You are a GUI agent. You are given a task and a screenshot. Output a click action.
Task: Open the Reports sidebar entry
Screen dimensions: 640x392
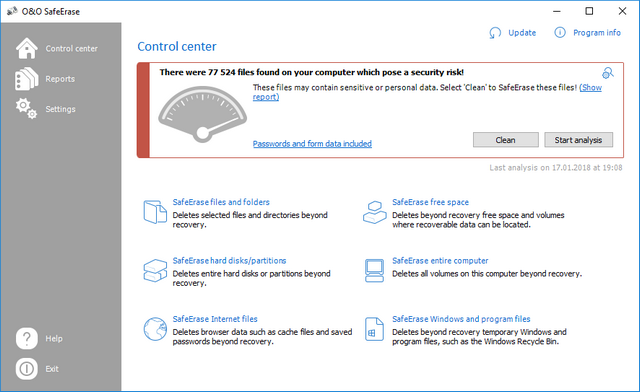60,79
